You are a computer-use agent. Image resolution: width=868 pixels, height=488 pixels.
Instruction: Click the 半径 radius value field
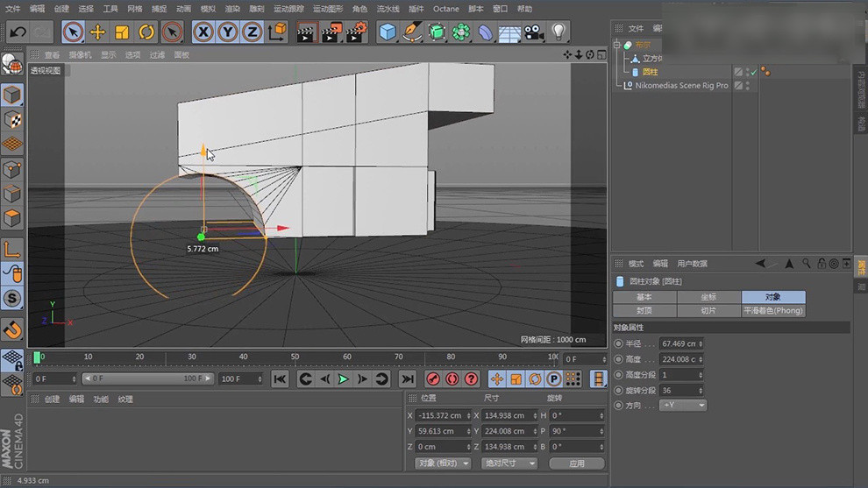click(x=679, y=343)
